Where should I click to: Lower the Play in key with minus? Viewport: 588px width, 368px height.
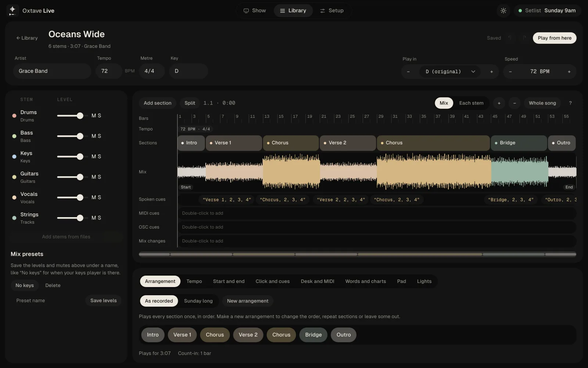[x=408, y=71]
